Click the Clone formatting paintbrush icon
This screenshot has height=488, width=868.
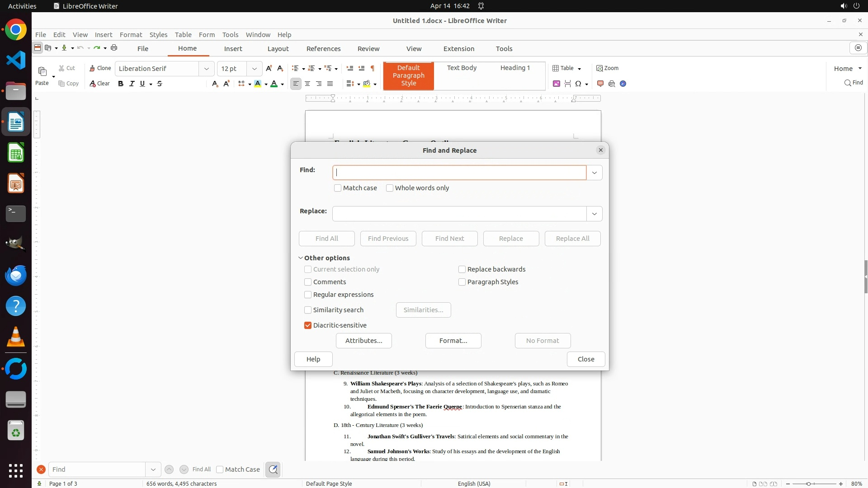[x=92, y=68]
